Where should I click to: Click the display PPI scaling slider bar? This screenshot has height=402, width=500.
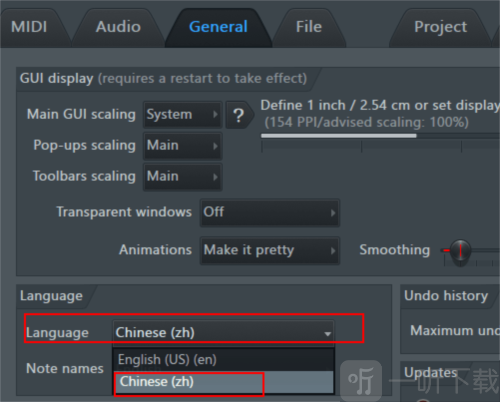(380, 136)
